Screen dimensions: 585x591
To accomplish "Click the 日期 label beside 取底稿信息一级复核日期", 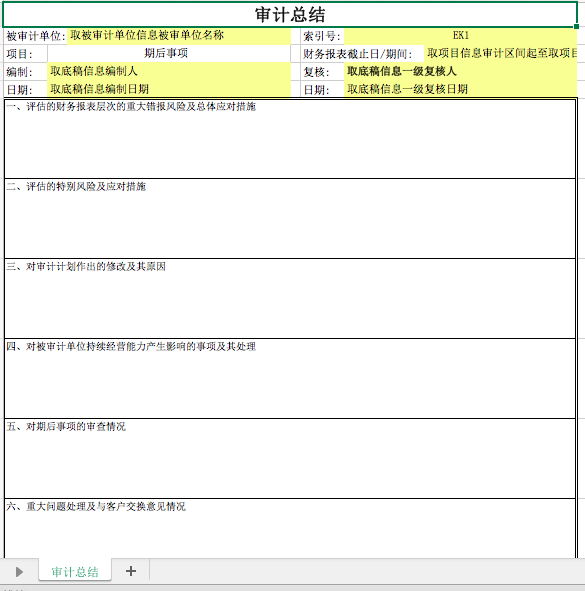I will 322,90.
